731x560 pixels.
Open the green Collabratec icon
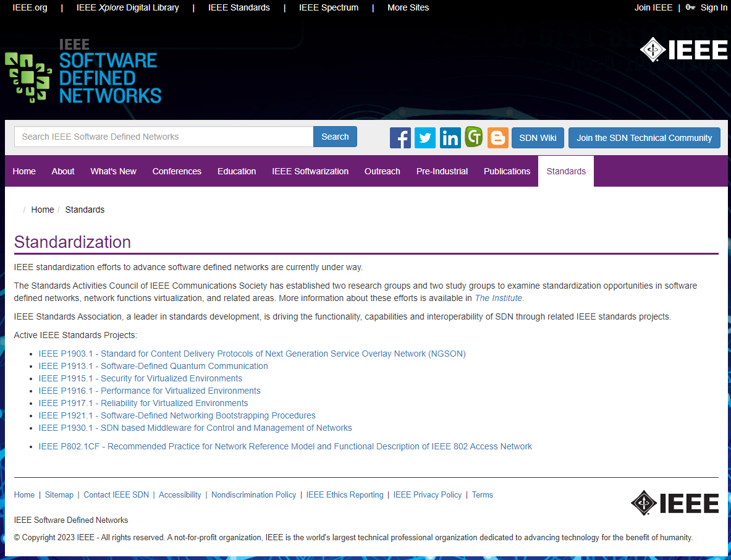coord(474,137)
